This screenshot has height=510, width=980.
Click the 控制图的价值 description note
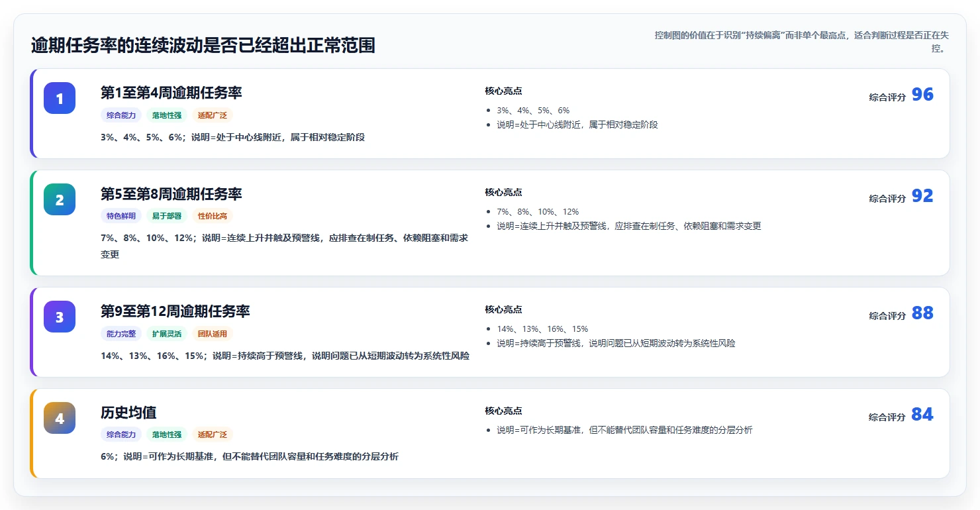click(x=803, y=41)
